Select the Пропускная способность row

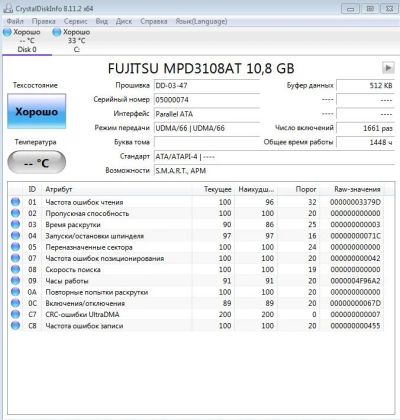coord(196,213)
